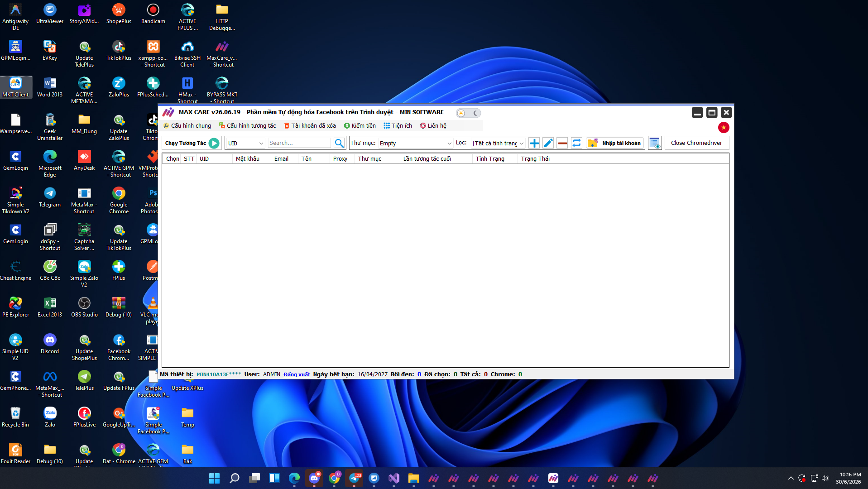Click the blue plus add folder icon
Screen dimensions: 868x489
click(x=534, y=143)
